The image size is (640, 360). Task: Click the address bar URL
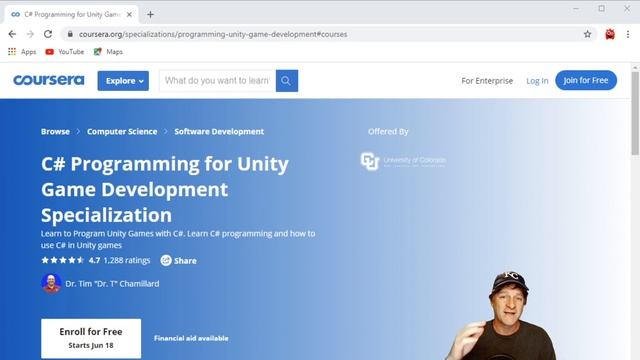pyautogui.click(x=213, y=34)
